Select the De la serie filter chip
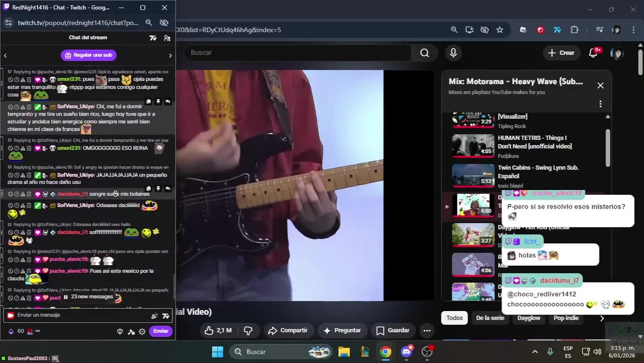 point(490,318)
